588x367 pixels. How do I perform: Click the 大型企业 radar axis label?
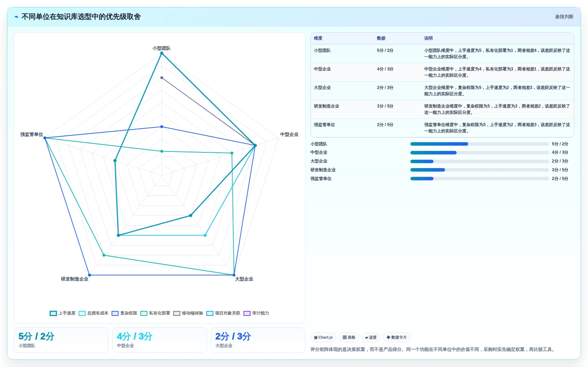tap(244, 279)
